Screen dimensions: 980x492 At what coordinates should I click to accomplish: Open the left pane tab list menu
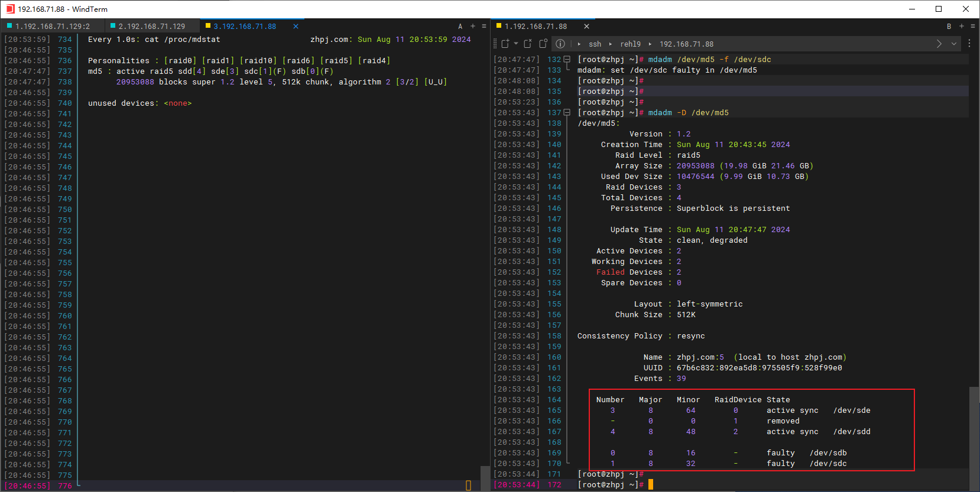pos(484,26)
